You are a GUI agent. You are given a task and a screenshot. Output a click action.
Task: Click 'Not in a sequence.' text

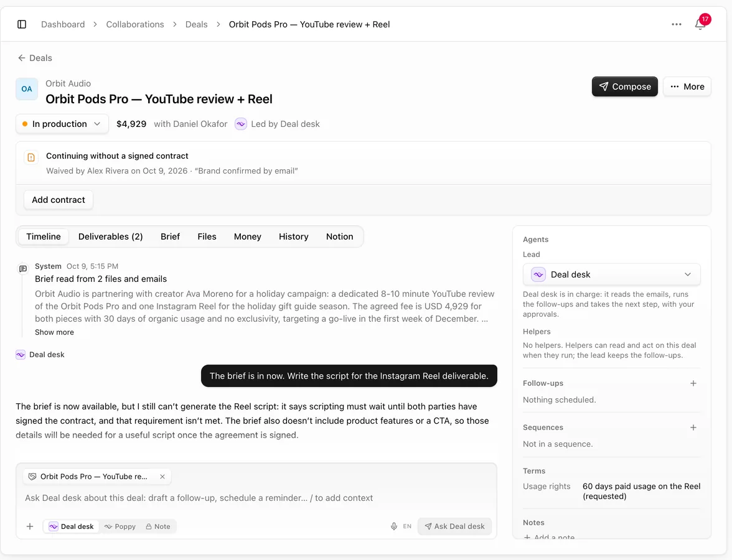click(x=558, y=444)
